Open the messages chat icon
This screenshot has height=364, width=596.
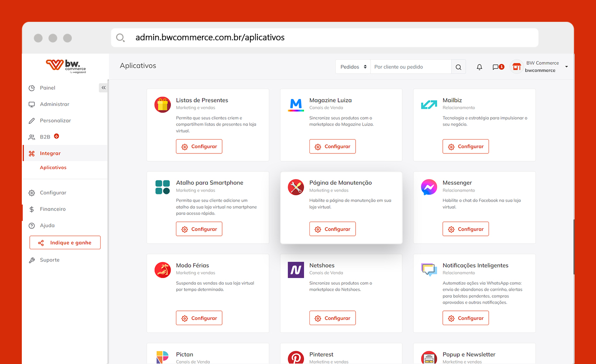pos(496,67)
